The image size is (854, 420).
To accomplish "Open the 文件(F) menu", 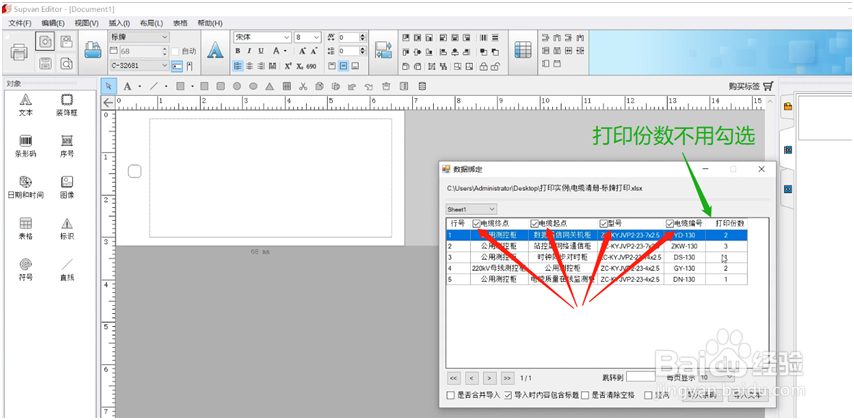I will pyautogui.click(x=20, y=23).
